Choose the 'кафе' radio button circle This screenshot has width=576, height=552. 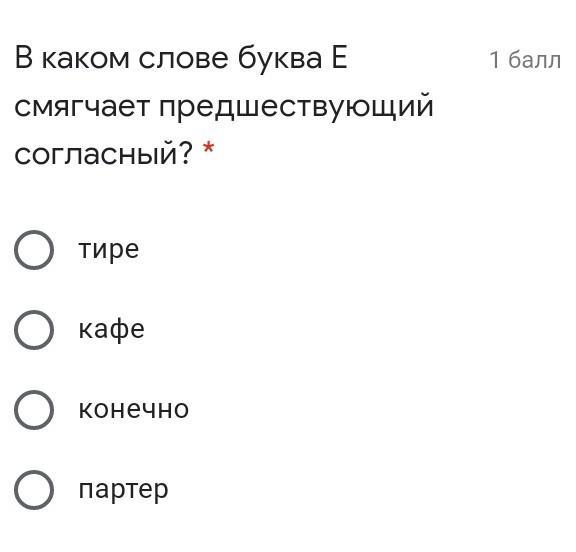pos(34,330)
